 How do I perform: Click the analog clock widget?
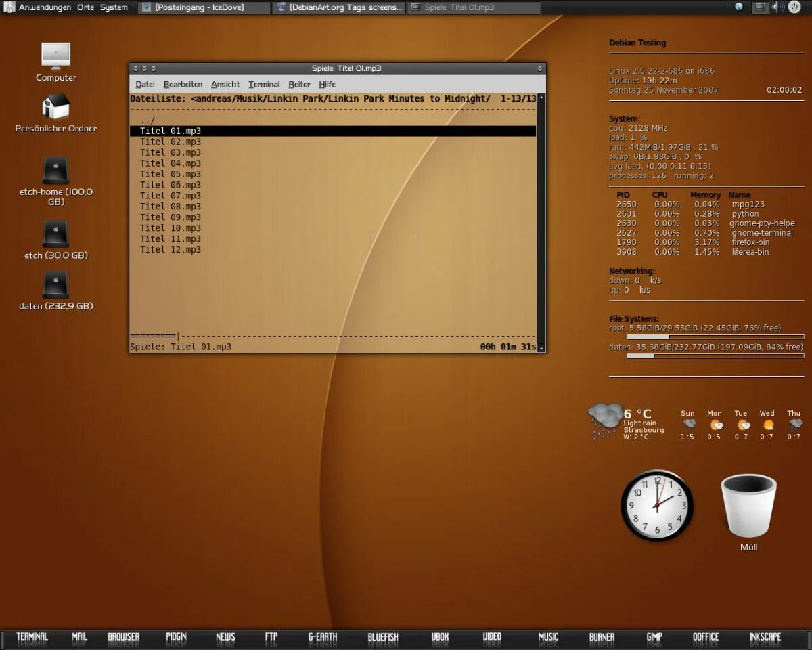tap(656, 506)
